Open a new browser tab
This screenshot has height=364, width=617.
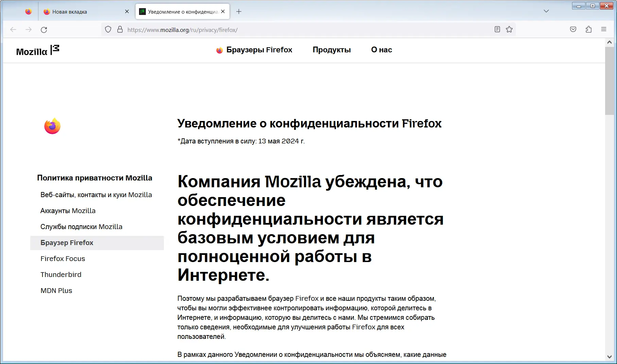point(239,11)
